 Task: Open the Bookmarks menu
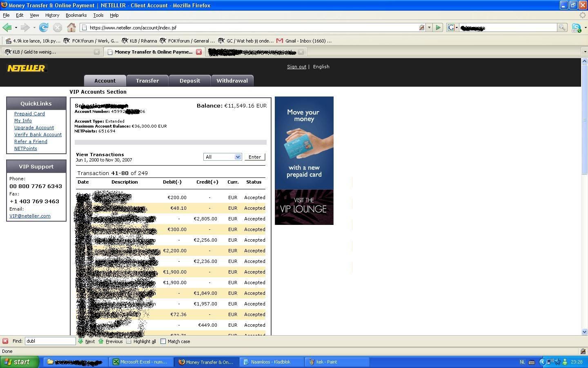(76, 15)
